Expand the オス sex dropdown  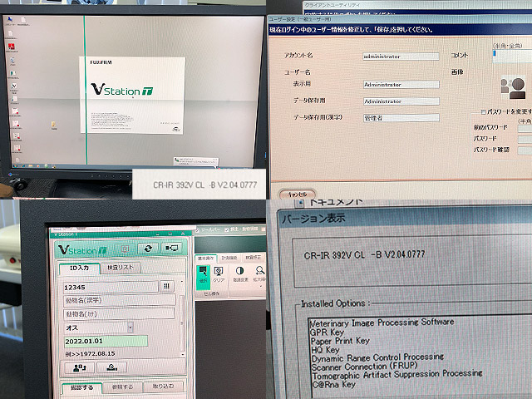[130, 328]
